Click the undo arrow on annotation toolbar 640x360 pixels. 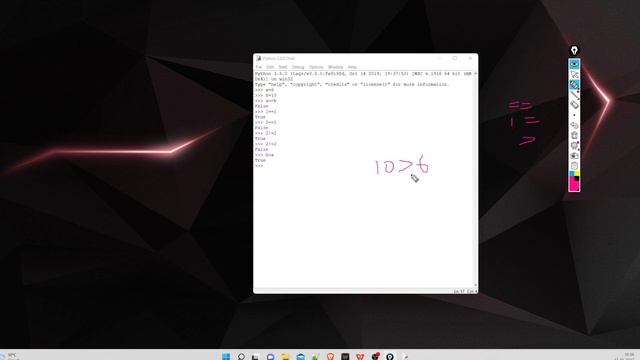tap(574, 125)
